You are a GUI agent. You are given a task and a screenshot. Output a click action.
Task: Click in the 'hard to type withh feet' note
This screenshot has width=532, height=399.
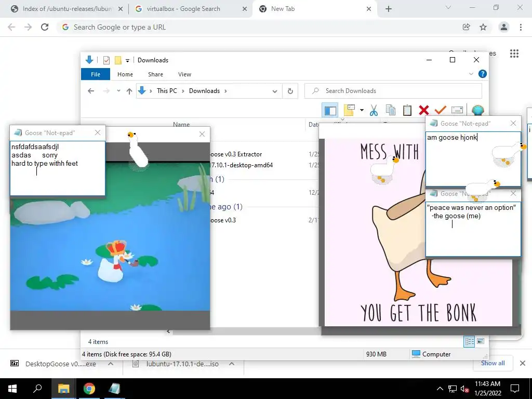57,168
